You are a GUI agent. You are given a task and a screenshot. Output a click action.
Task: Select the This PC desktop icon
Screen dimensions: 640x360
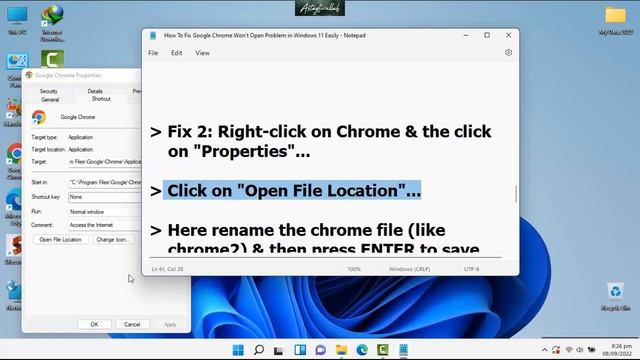coord(18,20)
